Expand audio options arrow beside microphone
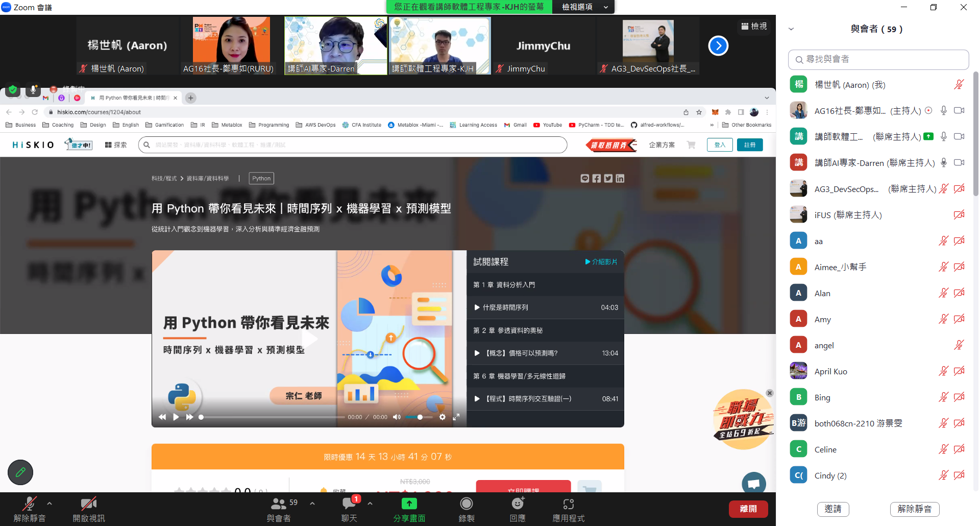980x526 pixels. point(50,504)
